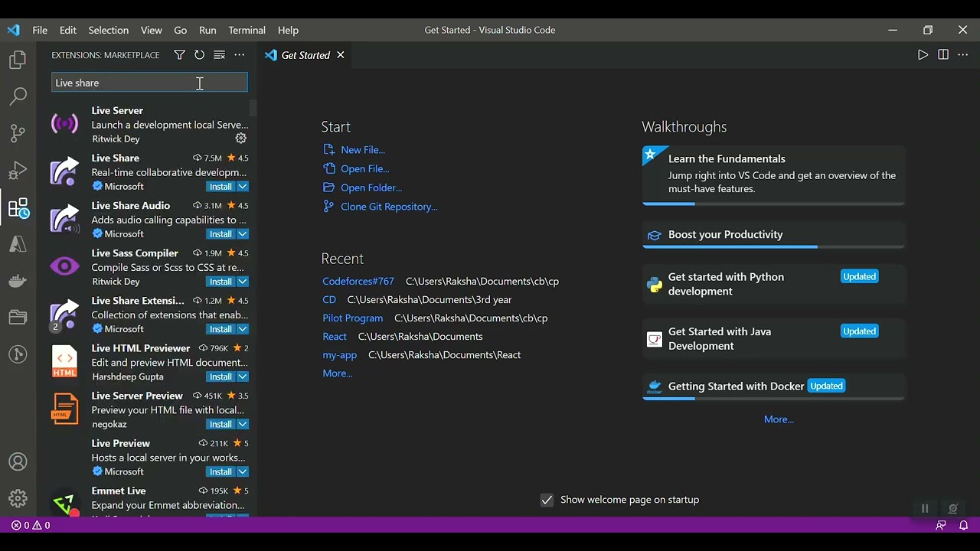Expand Live HTML Previewer install dropdown arrow
Screen dimensions: 980x551
tap(243, 377)
